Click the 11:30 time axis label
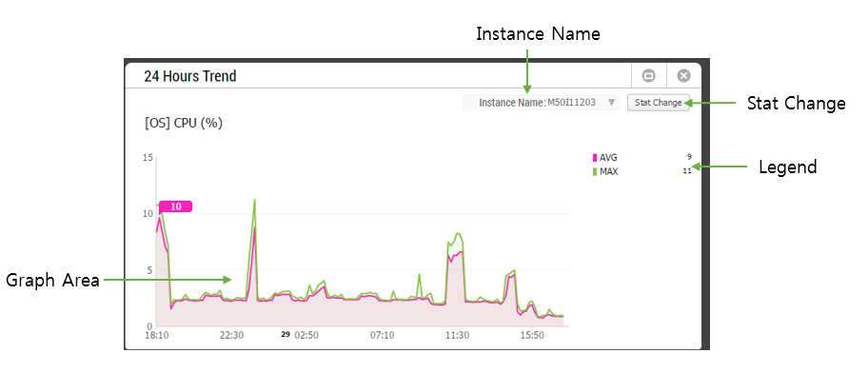 tap(457, 335)
